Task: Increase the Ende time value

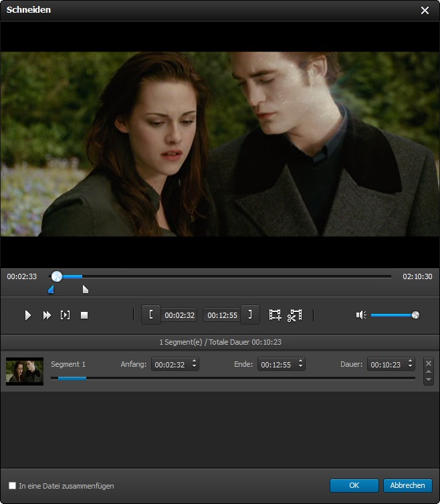Action: (301, 361)
